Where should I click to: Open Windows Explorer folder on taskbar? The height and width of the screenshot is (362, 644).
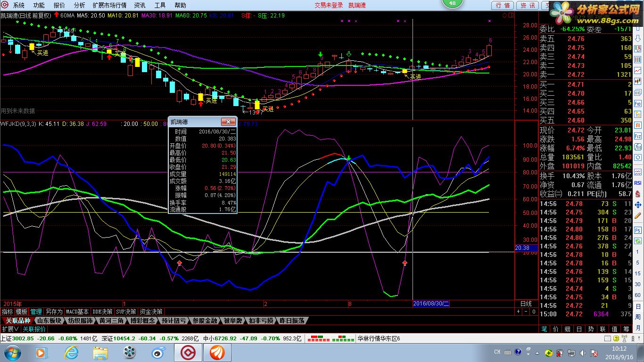(100, 352)
